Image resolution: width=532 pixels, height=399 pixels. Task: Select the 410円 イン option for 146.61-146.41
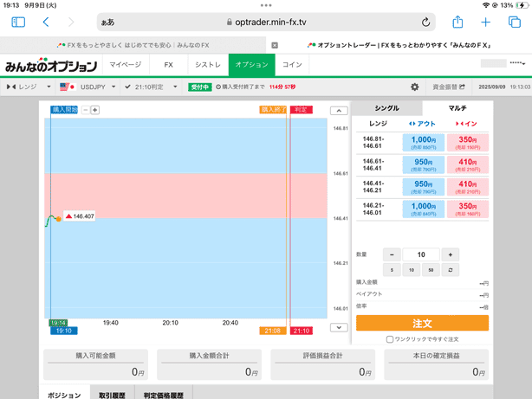tap(467, 164)
